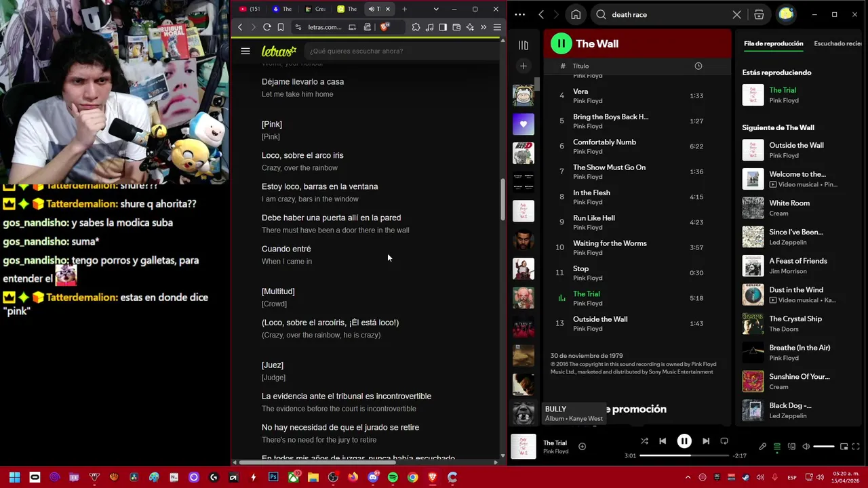Image resolution: width=868 pixels, height=488 pixels.
Task: Open Spotify browse icon in search bar
Action: pyautogui.click(x=759, y=15)
